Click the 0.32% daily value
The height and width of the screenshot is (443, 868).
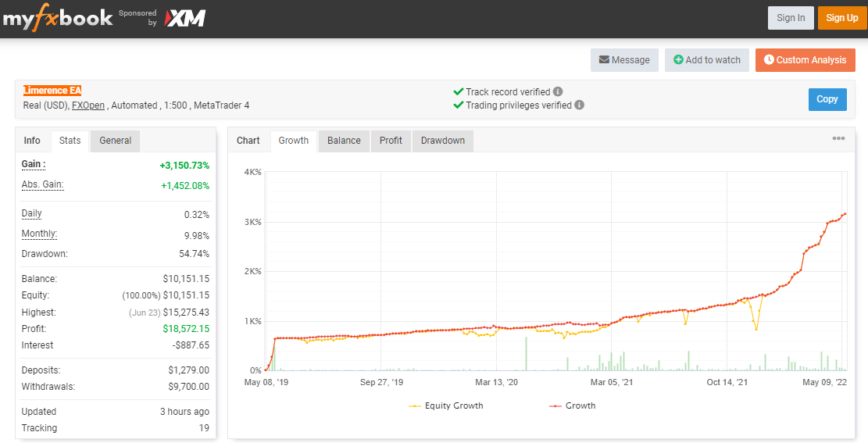197,215
